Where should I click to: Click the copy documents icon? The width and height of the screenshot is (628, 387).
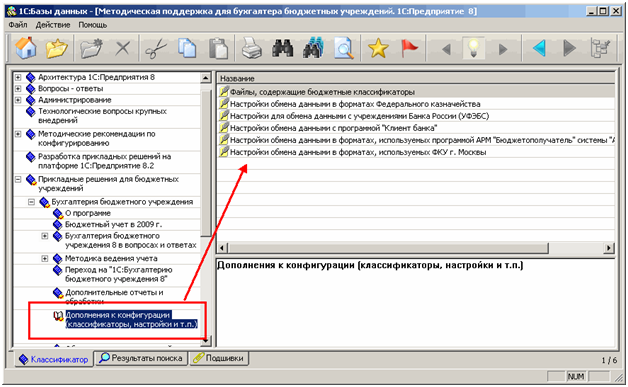click(187, 48)
